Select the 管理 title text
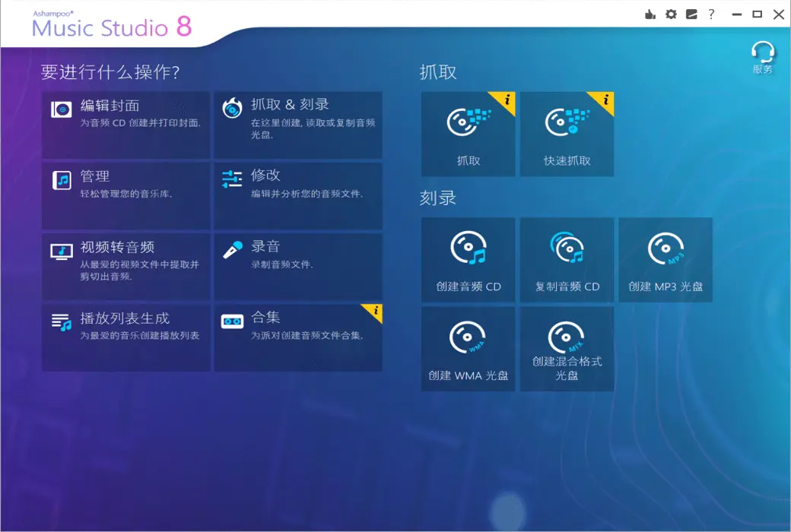Screen dimensions: 791x532 [95, 176]
